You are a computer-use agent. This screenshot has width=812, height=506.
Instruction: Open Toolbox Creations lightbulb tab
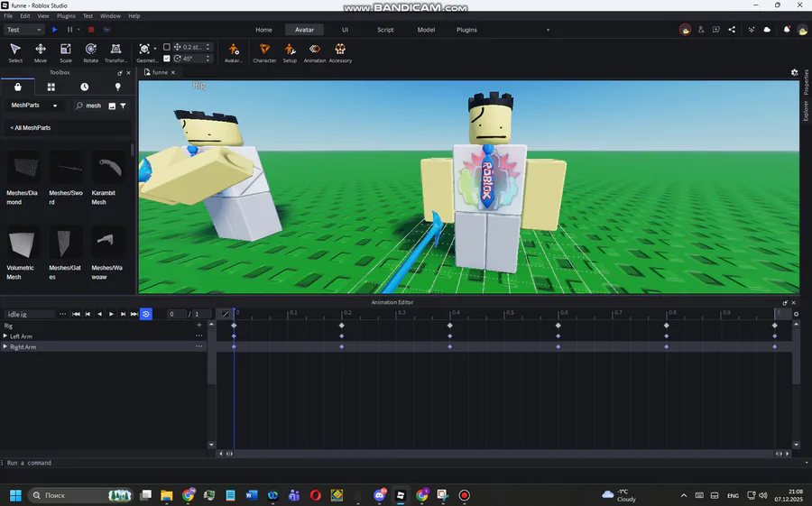coord(117,87)
